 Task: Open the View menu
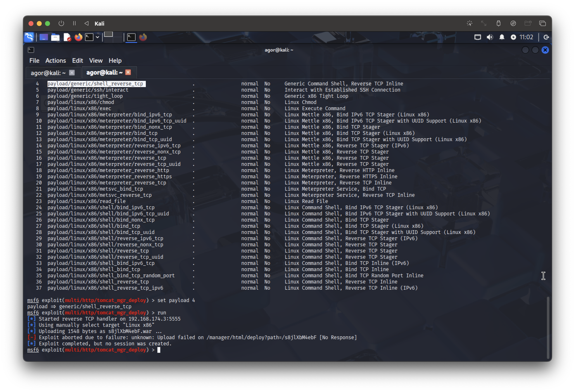pos(95,61)
